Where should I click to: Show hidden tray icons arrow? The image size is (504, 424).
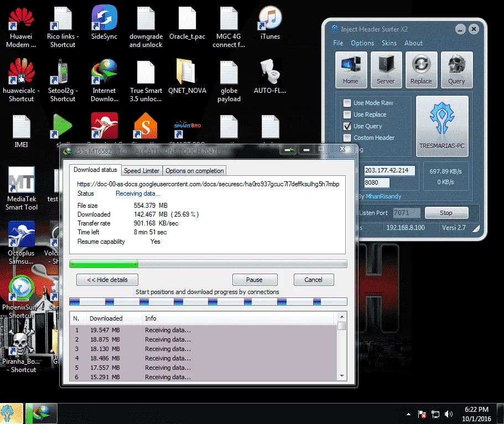408,414
